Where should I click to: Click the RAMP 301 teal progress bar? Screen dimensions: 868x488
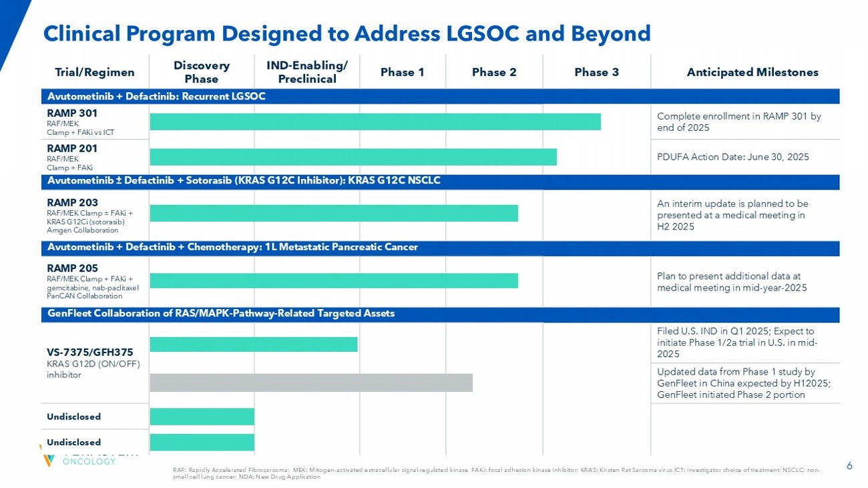coord(375,122)
